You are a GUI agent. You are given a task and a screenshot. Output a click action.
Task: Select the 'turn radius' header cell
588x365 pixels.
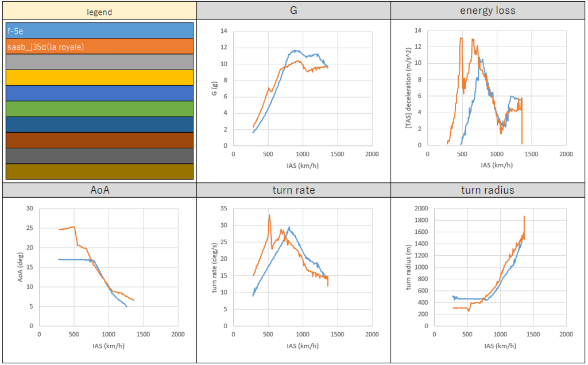point(488,190)
